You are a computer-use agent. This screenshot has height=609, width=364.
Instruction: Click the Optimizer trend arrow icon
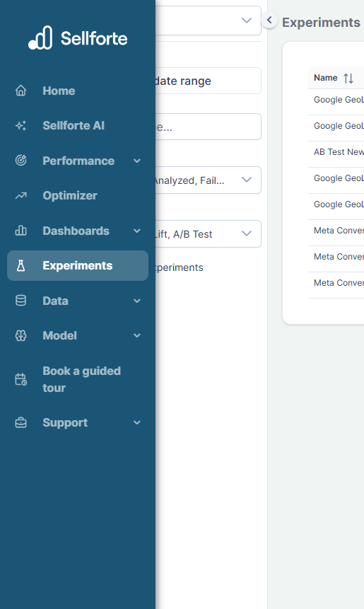click(x=21, y=195)
